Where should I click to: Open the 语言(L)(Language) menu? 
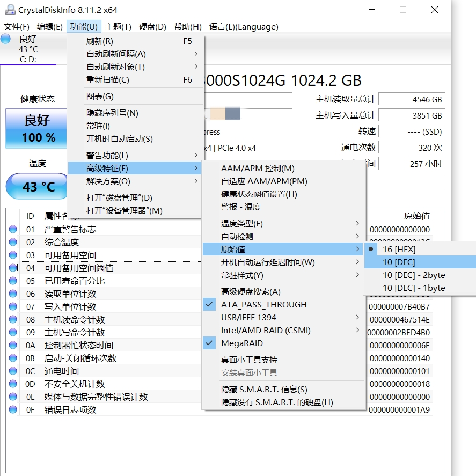click(244, 27)
